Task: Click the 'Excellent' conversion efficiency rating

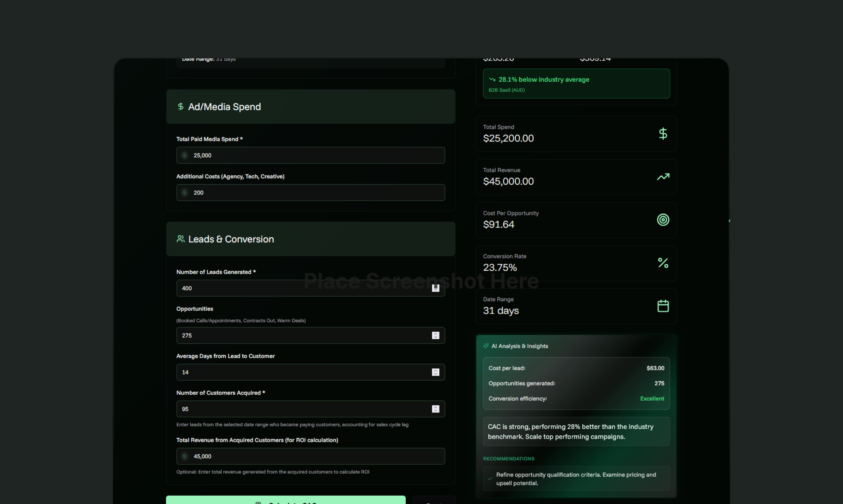Action: [652, 399]
